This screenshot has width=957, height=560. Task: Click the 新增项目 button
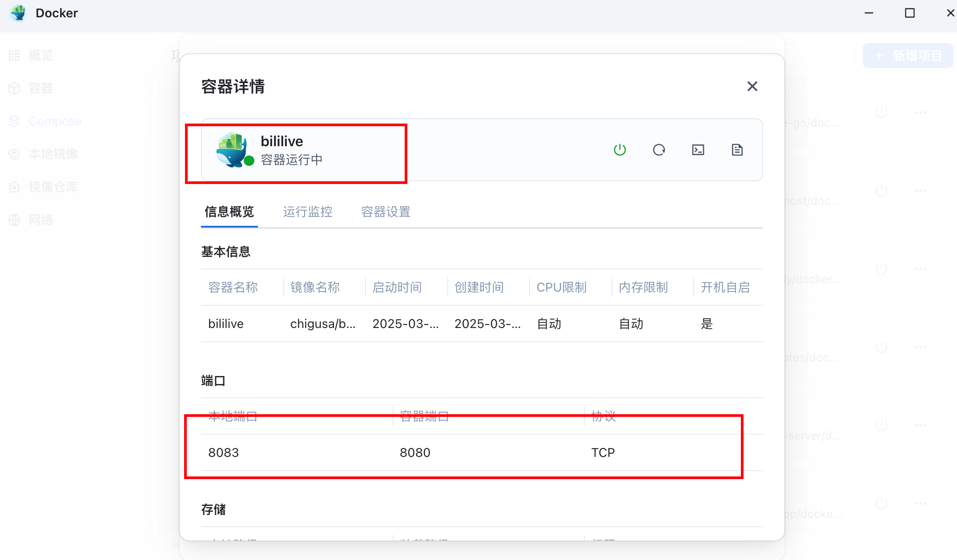[x=908, y=56]
